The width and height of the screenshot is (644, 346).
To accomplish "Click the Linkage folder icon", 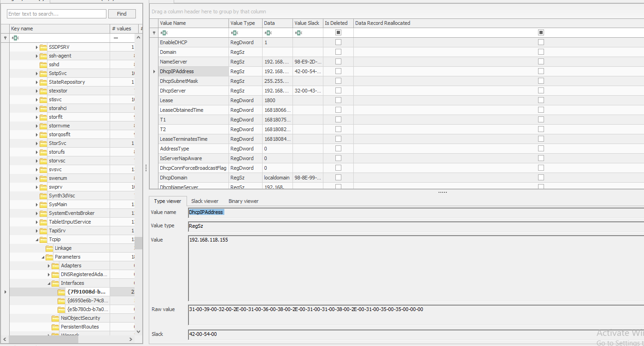I will (x=49, y=248).
